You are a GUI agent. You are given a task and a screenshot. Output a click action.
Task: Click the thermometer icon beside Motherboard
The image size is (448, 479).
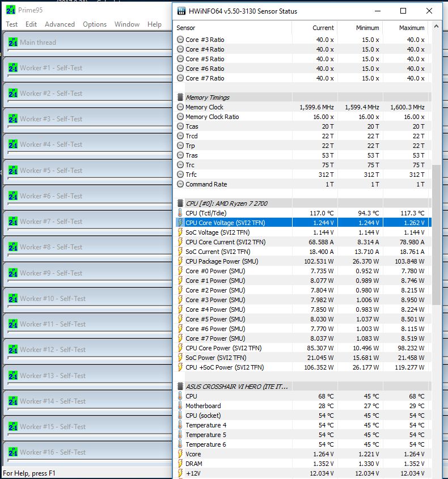[180, 406]
